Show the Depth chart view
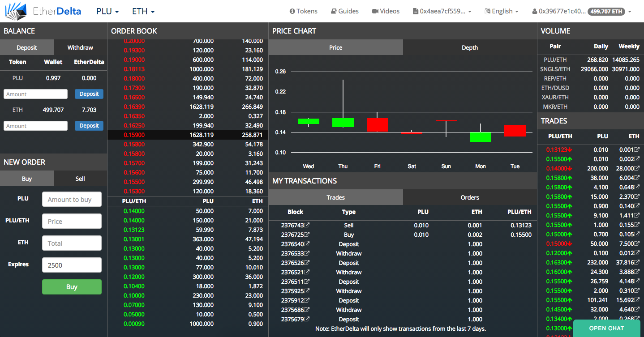The width and height of the screenshot is (644, 337). [469, 47]
